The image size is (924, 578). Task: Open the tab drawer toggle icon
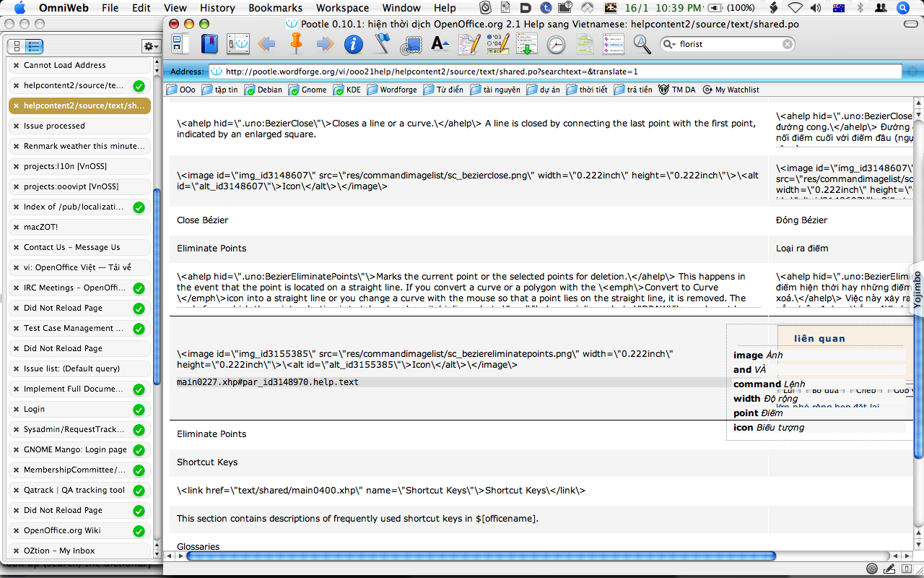tap(180, 44)
